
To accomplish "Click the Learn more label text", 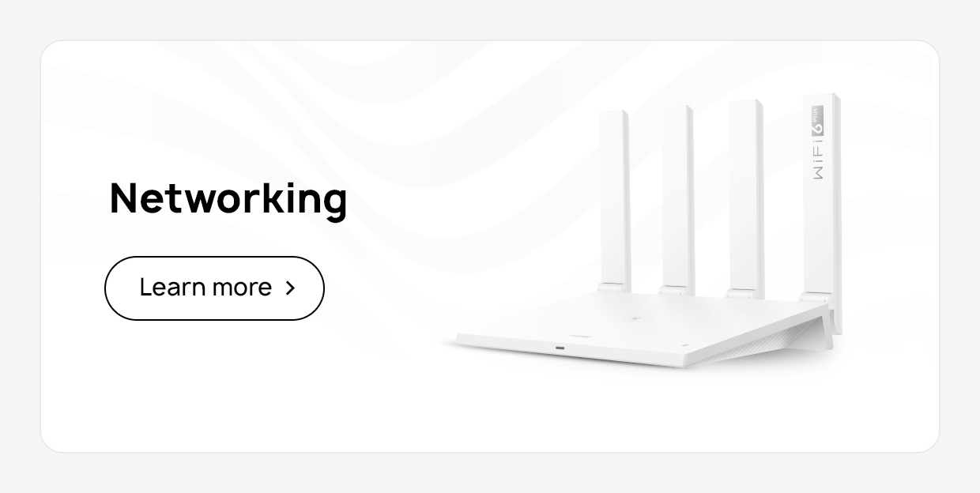I will click(x=205, y=288).
